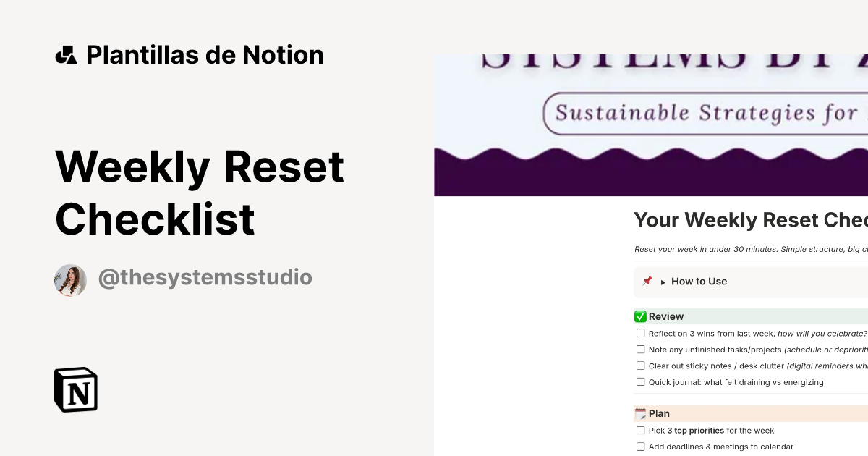The image size is (868, 456).
Task: Click the calendar icon on the Plan header
Action: pyautogui.click(x=639, y=413)
